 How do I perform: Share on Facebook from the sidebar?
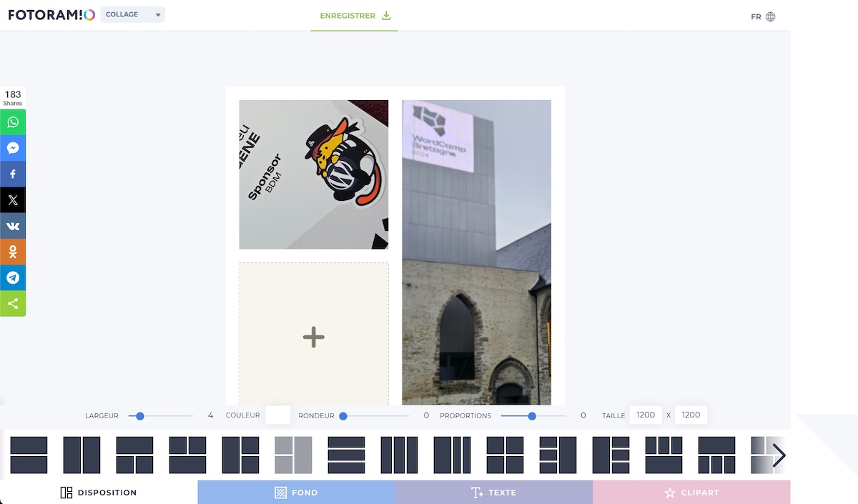(x=13, y=174)
